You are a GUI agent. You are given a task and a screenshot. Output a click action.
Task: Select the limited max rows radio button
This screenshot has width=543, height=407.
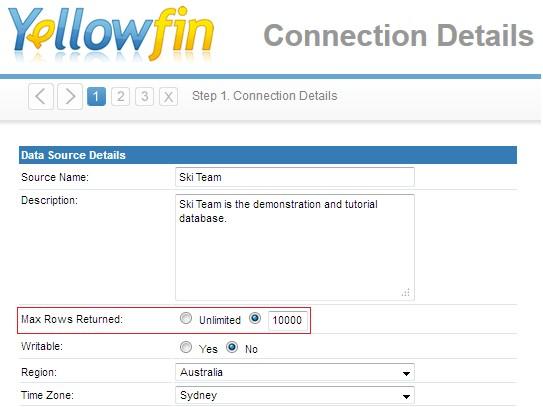tap(255, 318)
